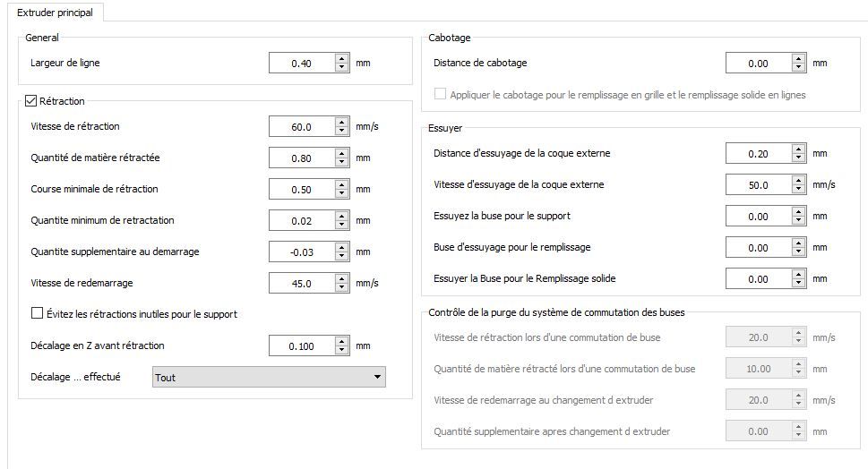
Task: Increase Largeur de ligne with up arrow
Action: coord(342,59)
